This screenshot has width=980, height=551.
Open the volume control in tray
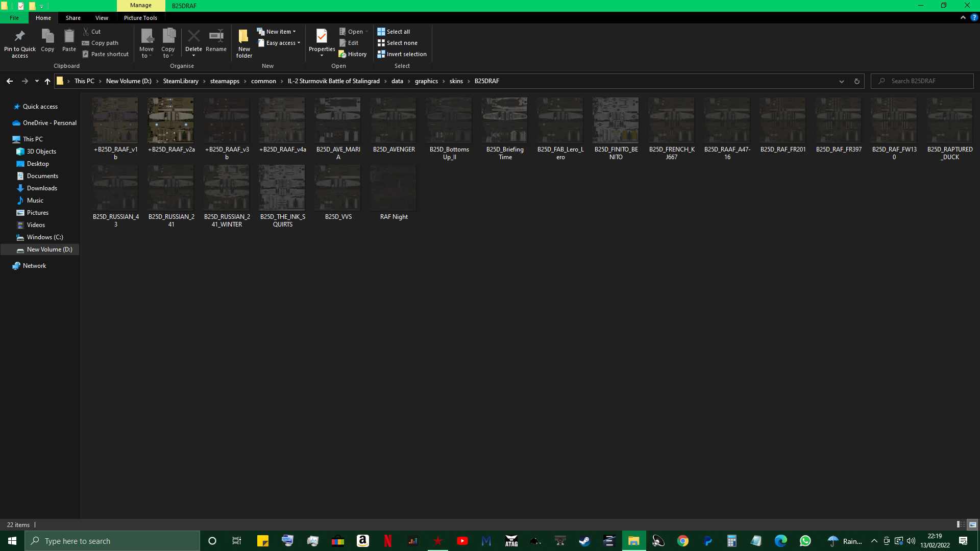click(x=911, y=541)
